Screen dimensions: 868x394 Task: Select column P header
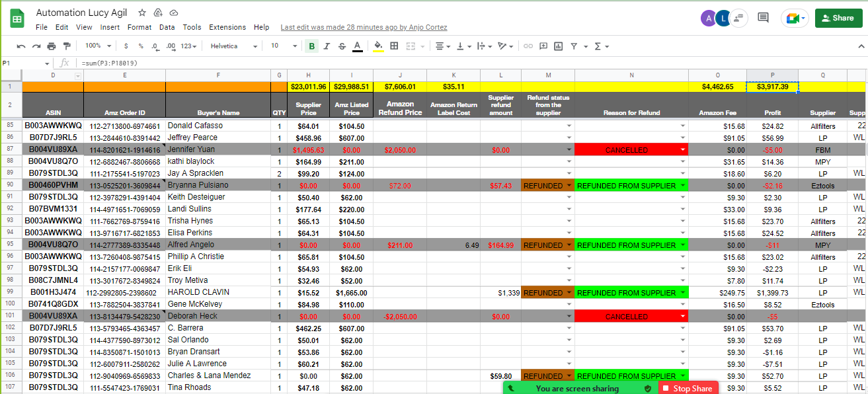click(x=772, y=75)
